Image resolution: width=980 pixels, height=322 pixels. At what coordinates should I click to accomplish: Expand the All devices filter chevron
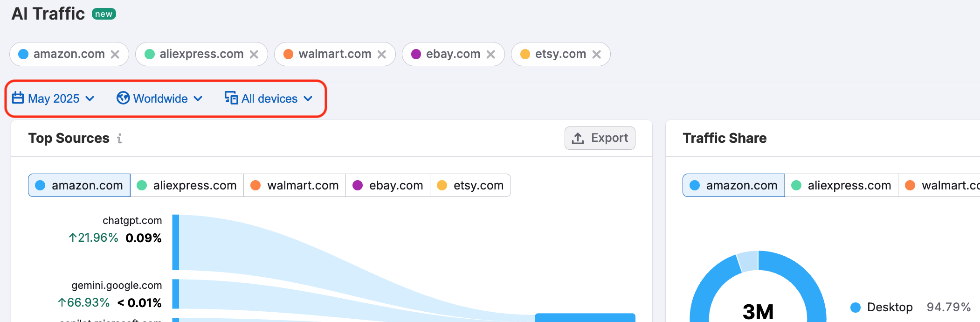(308, 98)
